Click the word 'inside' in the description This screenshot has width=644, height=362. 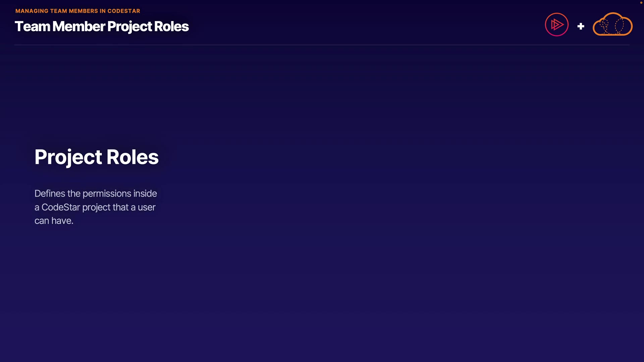click(x=145, y=194)
